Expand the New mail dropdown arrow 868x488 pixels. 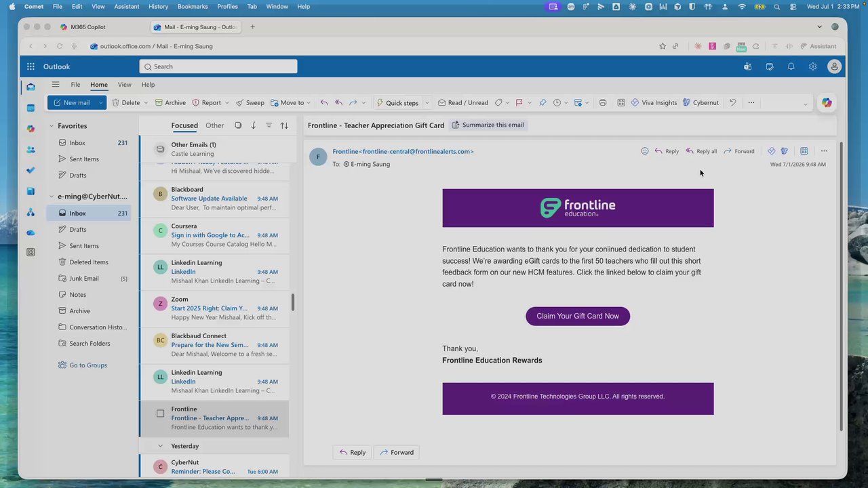coord(100,102)
